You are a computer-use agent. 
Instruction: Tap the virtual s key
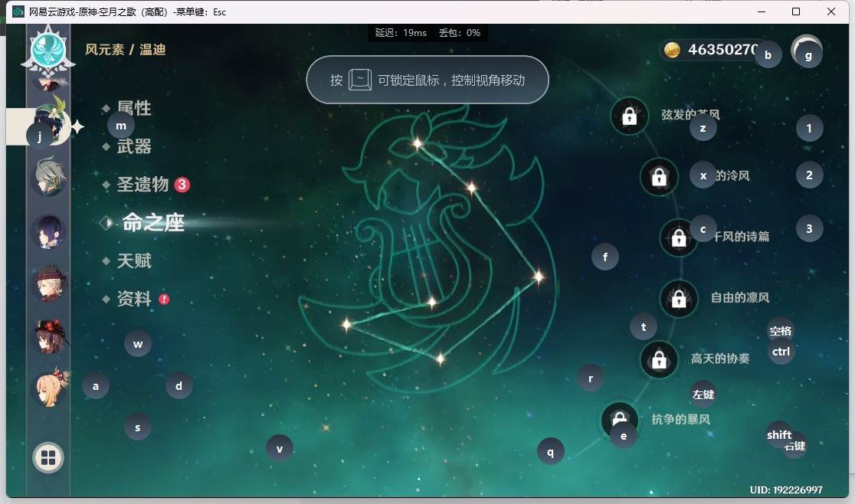[x=137, y=427]
